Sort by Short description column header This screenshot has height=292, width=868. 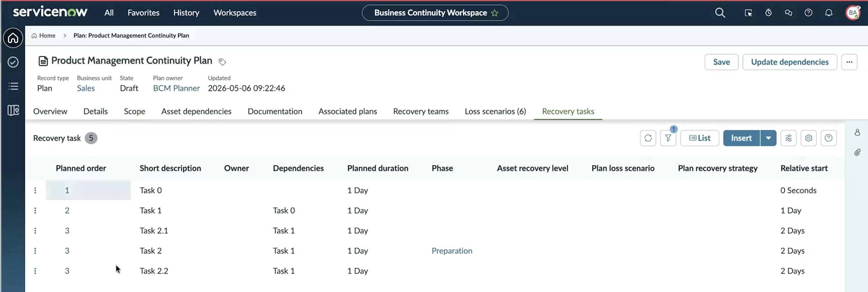pos(170,168)
